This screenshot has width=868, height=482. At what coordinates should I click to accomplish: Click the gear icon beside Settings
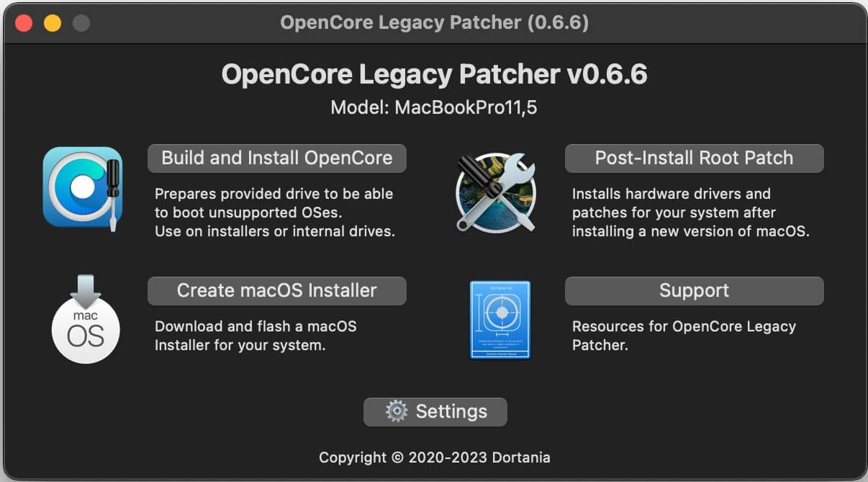396,411
